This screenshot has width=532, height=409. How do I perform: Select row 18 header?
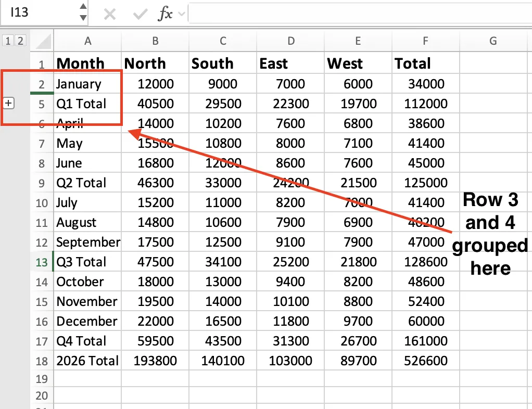click(x=42, y=361)
